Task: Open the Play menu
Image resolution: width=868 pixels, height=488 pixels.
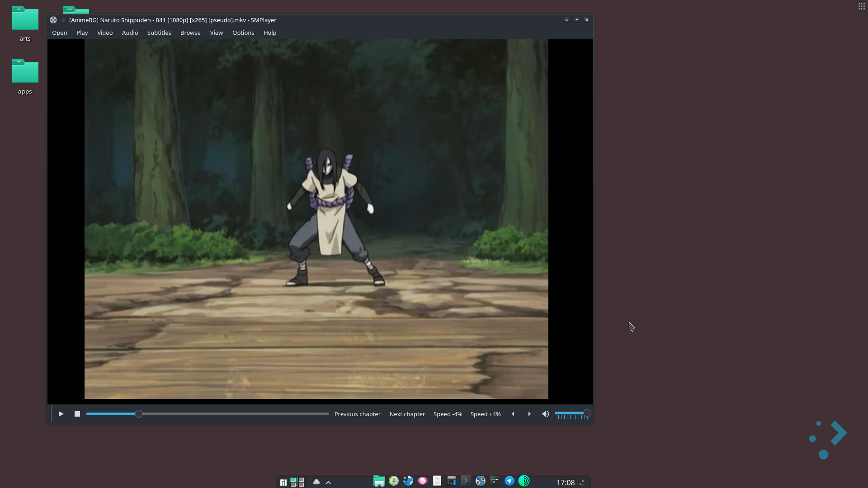Action: (x=82, y=33)
